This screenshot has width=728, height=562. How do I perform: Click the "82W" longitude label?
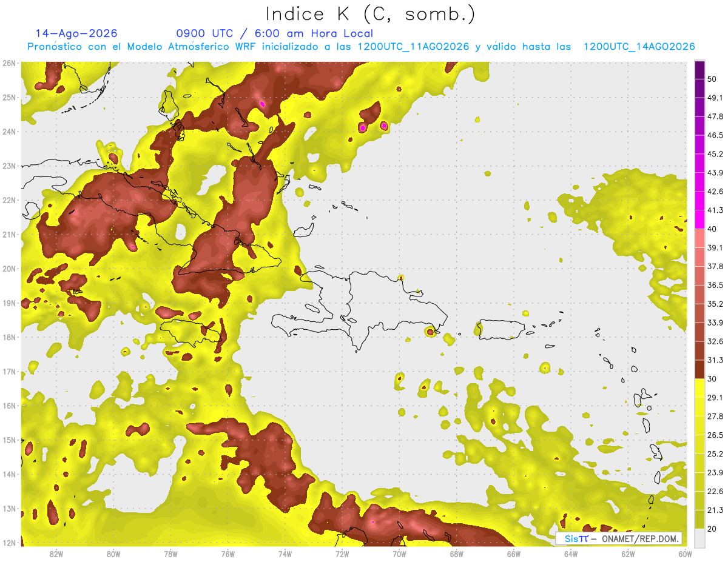click(x=56, y=554)
